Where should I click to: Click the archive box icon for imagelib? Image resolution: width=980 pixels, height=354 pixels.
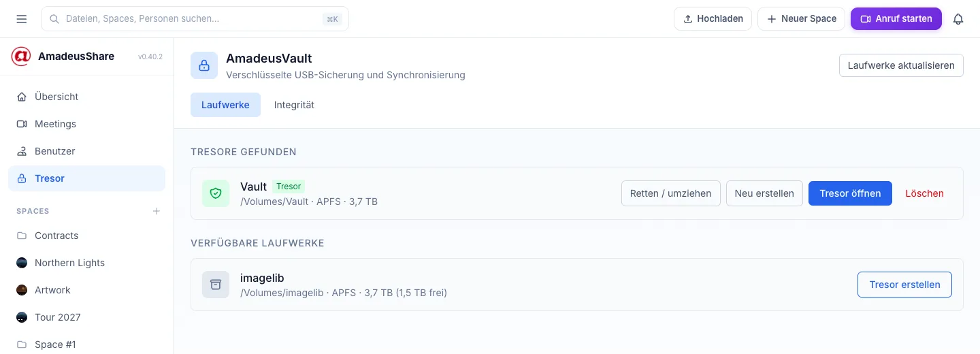pos(216,285)
